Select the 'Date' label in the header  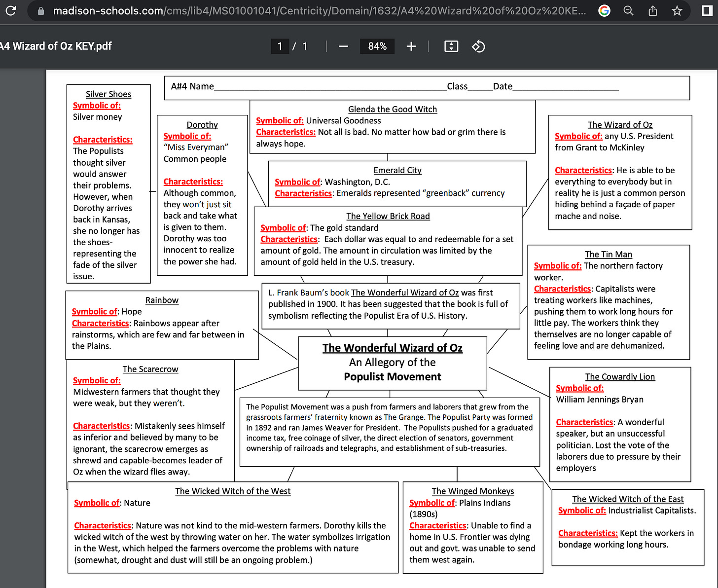(503, 86)
